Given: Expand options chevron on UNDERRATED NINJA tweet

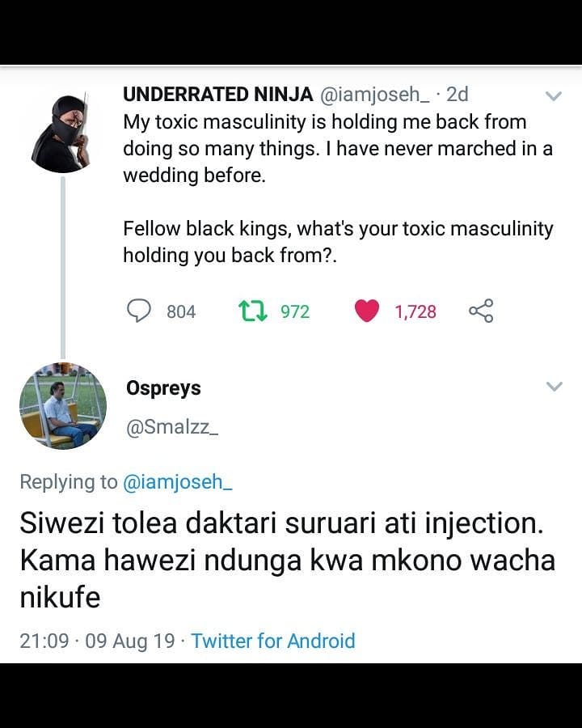Looking at the screenshot, I should point(553,96).
